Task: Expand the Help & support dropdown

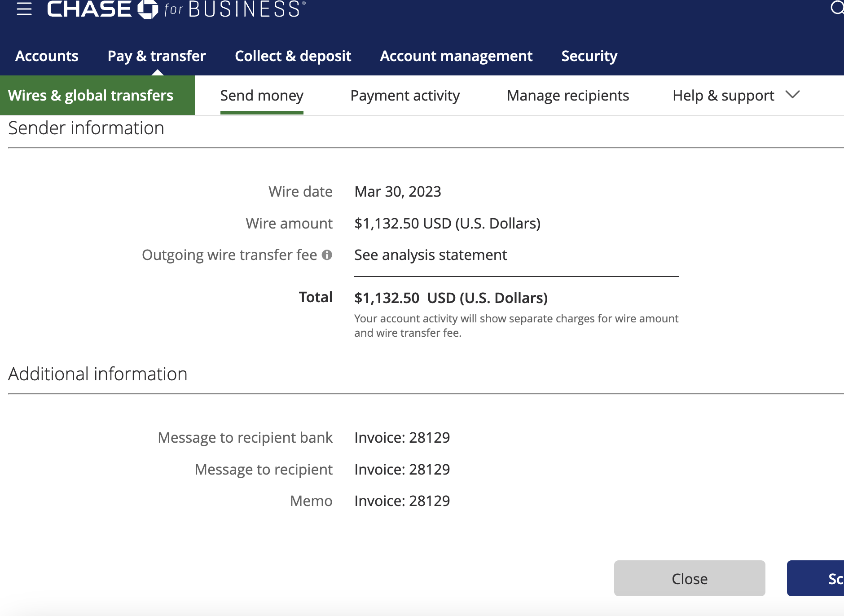Action: click(x=736, y=96)
